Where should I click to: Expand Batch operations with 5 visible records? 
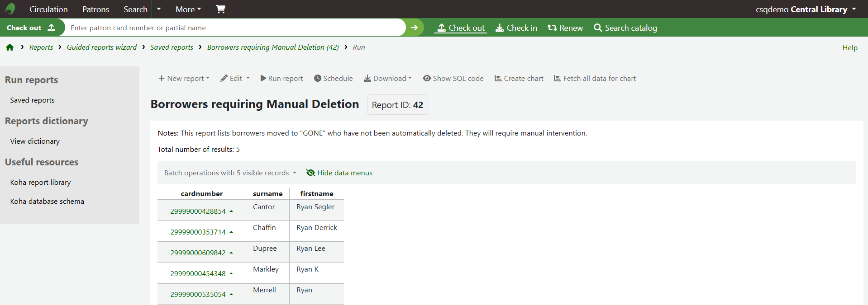[230, 173]
